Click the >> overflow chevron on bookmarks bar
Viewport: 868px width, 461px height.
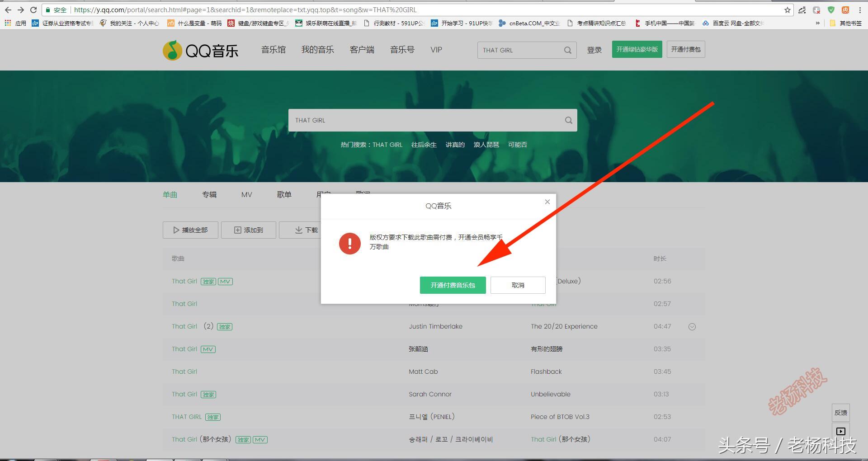tap(818, 23)
